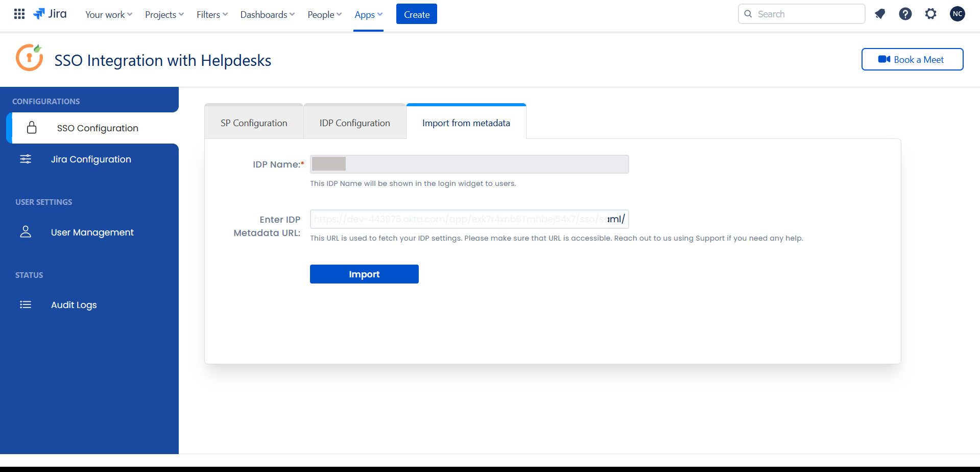Viewport: 980px width, 472px height.
Task: Expand the Your work dropdown
Action: click(109, 15)
